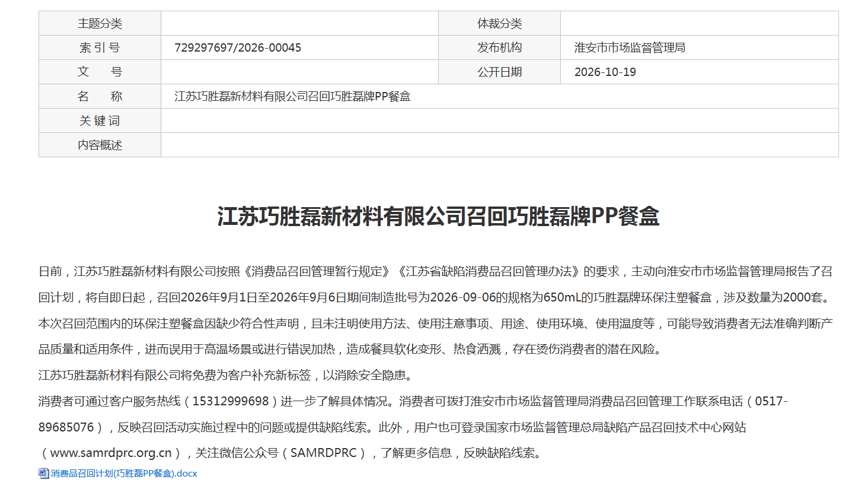Image resolution: width=868 pixels, height=489 pixels.
Task: Click the 公开日期 label cell
Action: click(500, 72)
